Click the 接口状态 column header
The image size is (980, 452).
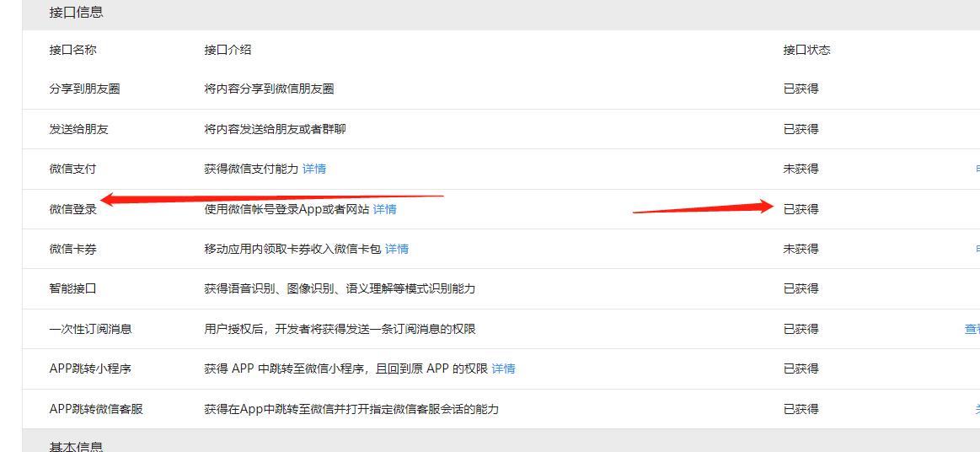point(807,50)
